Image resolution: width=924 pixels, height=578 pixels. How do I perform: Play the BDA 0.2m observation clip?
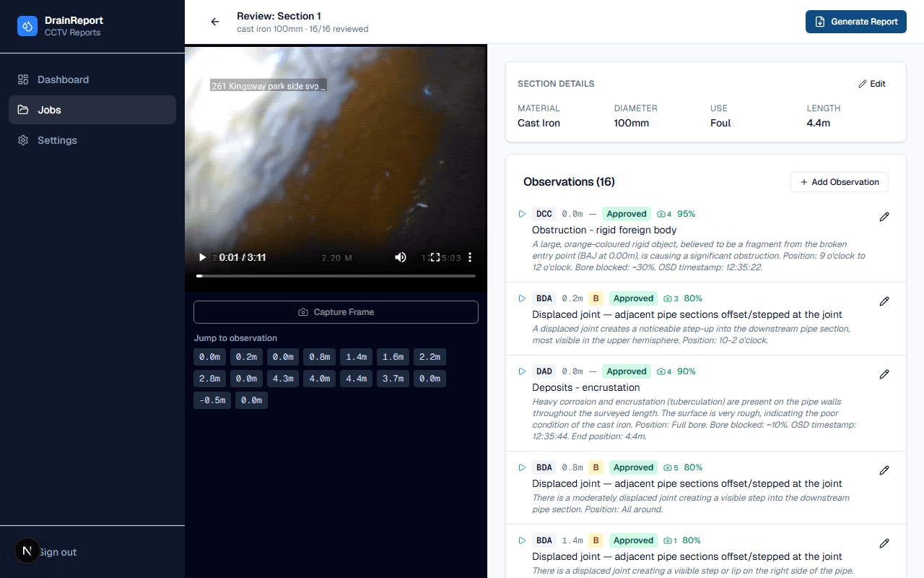522,298
